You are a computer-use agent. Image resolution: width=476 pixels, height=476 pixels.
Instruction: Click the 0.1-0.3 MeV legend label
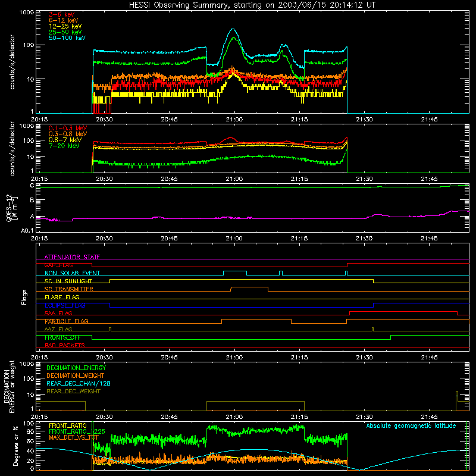point(67,128)
